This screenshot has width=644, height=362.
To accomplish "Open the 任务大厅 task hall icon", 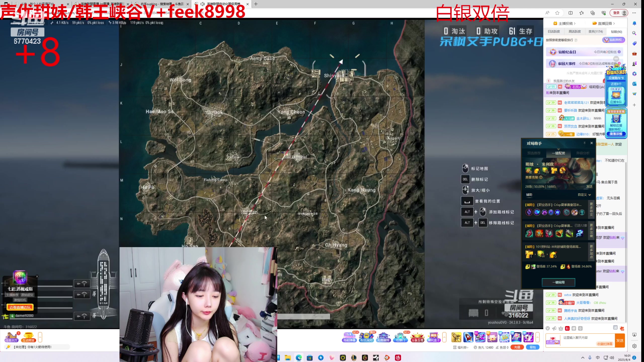I will click(11, 337).
